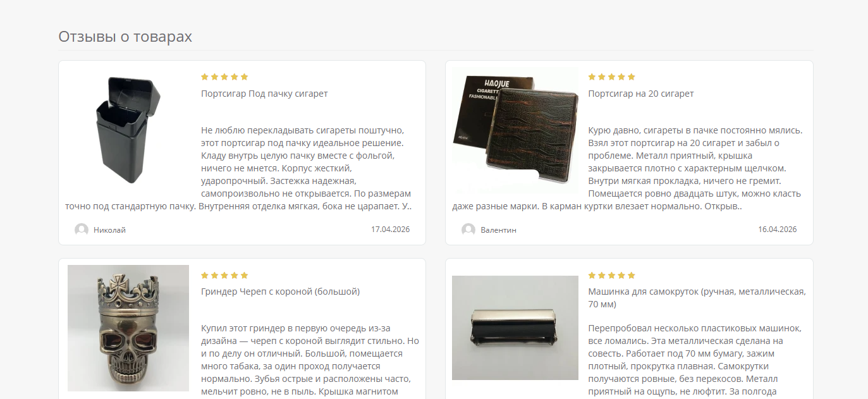868x399 pixels.
Task: Open the metal rolling machine image
Action: point(515,328)
